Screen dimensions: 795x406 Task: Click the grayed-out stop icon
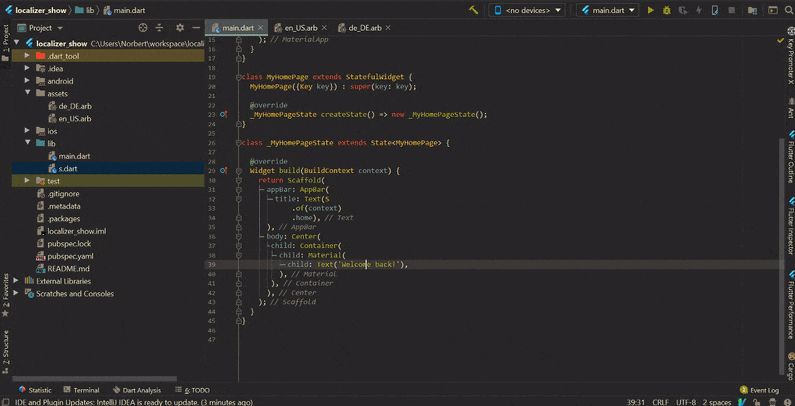point(731,10)
